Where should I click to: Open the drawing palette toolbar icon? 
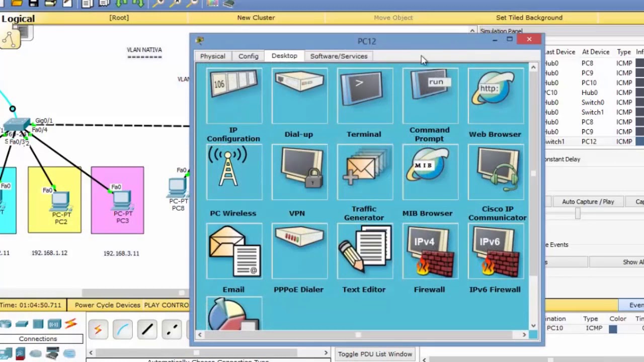pos(212,3)
